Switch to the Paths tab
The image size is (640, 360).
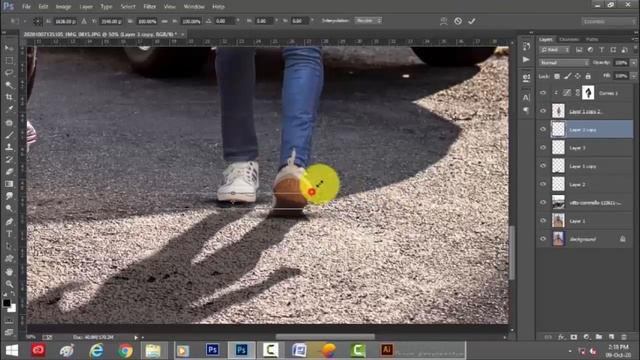pyautogui.click(x=592, y=39)
